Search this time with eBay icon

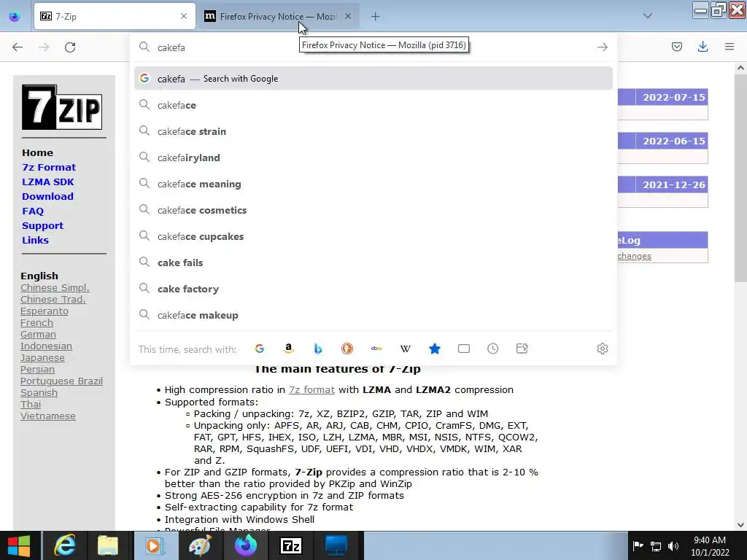tap(376, 349)
